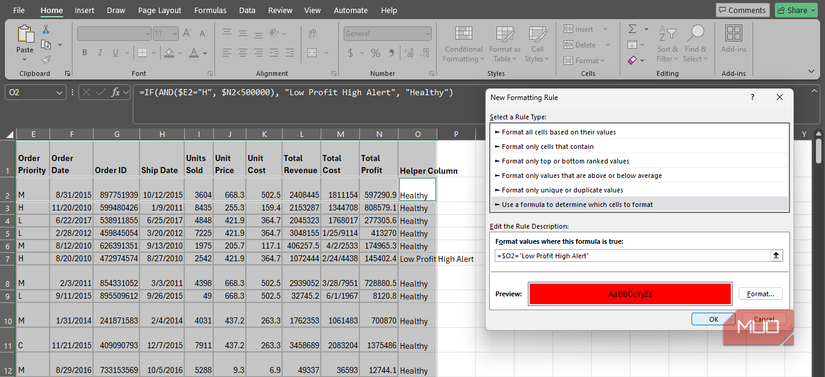
Task: Open the Add-ins icon
Action: pyautogui.click(x=733, y=33)
